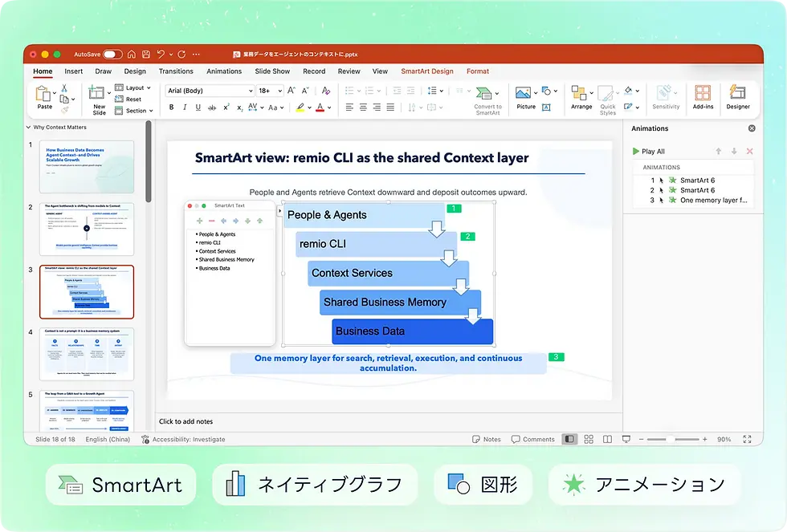Viewport: 787px width, 532px height.
Task: Switch to the Insert tab
Action: click(x=73, y=71)
